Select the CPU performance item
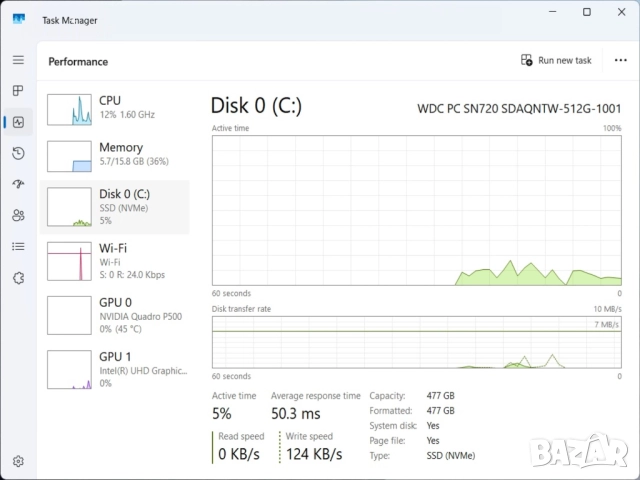The height and width of the screenshot is (480, 640). [115, 108]
